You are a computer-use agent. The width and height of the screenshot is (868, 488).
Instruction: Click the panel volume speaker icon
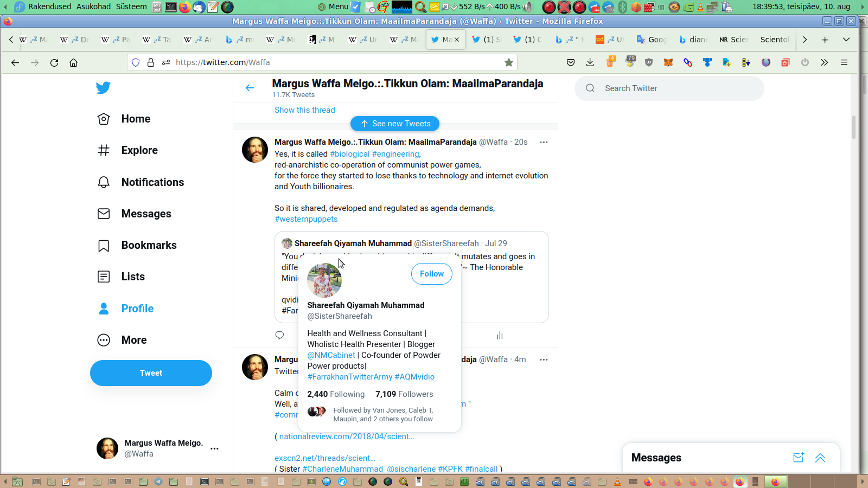(x=528, y=7)
